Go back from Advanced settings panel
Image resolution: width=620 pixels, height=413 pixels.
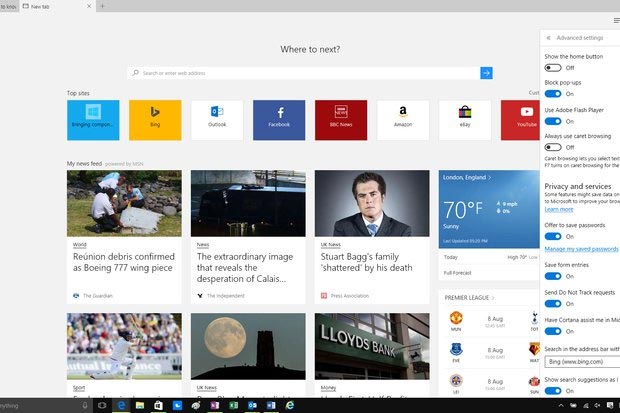click(548, 38)
